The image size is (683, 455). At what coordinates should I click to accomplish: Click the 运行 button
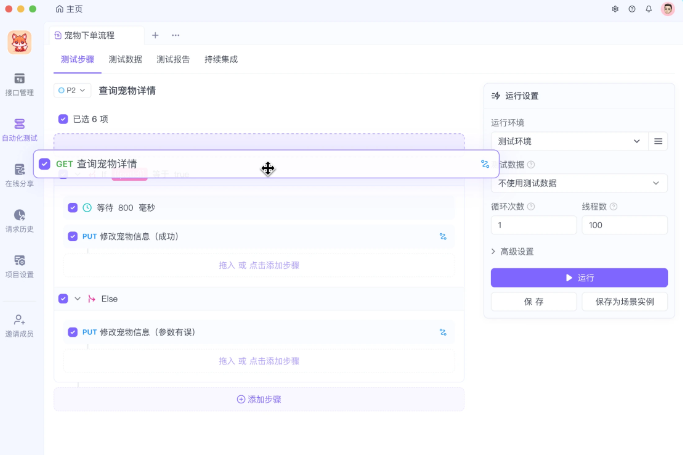coord(579,278)
